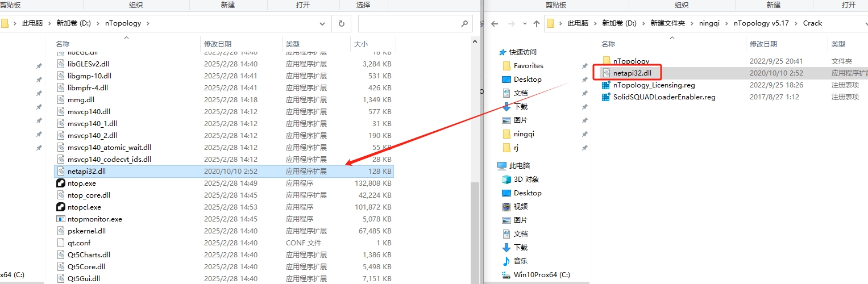Select Win10Prox64 (C:) drive in navigation pane
The image size is (868, 284).
pos(541,275)
